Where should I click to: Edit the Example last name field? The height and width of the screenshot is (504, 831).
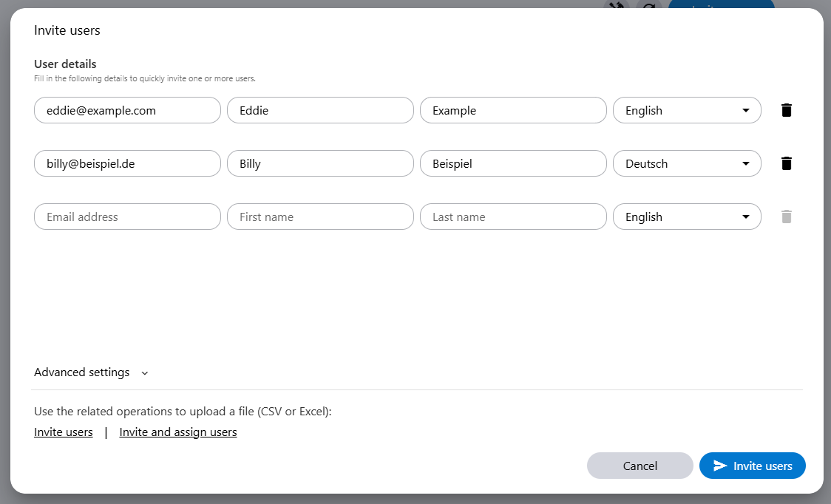click(x=513, y=110)
